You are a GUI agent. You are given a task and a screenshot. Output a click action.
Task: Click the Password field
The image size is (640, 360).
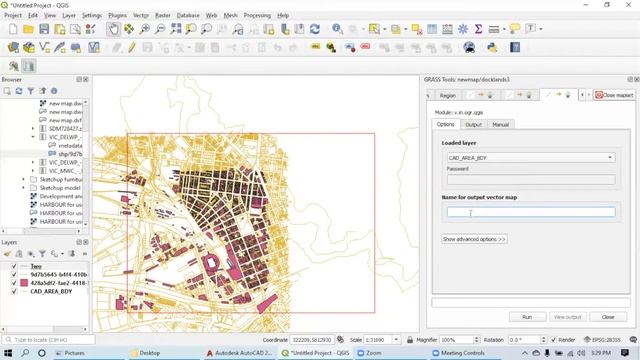click(x=531, y=180)
